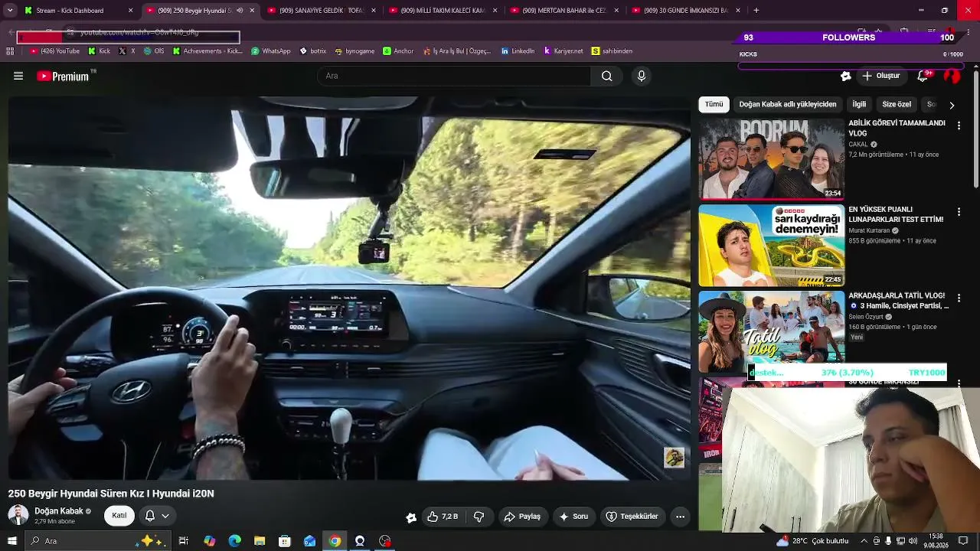This screenshot has height=551, width=980.
Task: Switch to 30 GÜNDE İMKANSIZI browser tab
Action: 685,11
